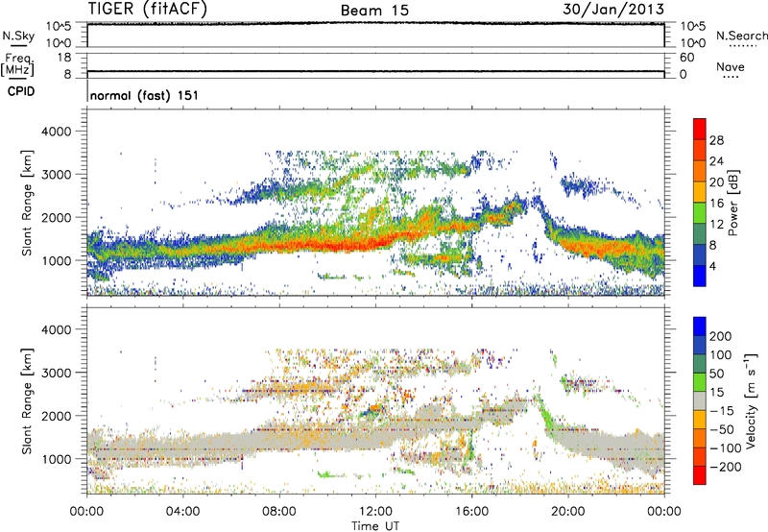Click the 'Time UT' axis title
The height and width of the screenshot is (532, 768).
(375, 526)
